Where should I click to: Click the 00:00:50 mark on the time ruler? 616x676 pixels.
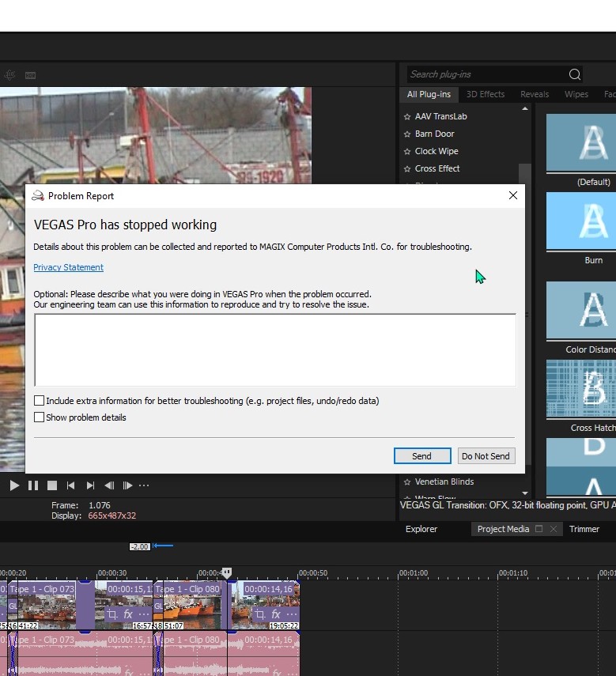(313, 573)
